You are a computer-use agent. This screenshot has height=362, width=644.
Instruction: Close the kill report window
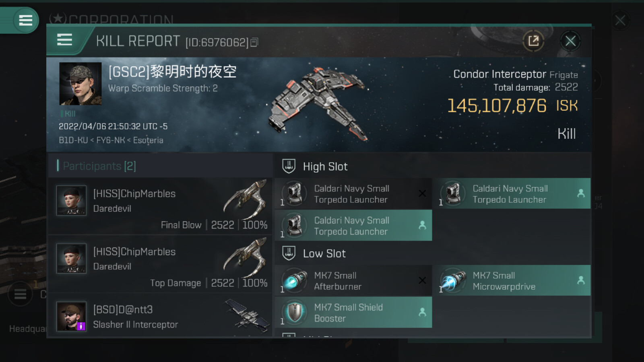click(570, 41)
